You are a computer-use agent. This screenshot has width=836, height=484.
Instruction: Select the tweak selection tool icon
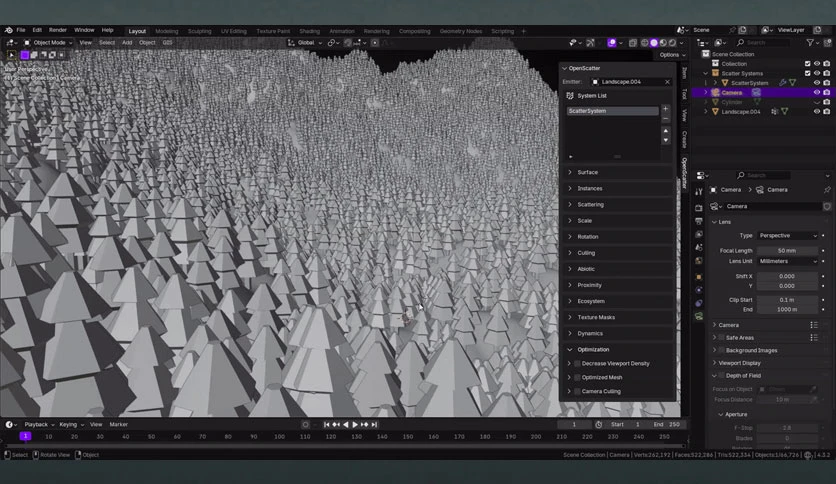(12, 54)
